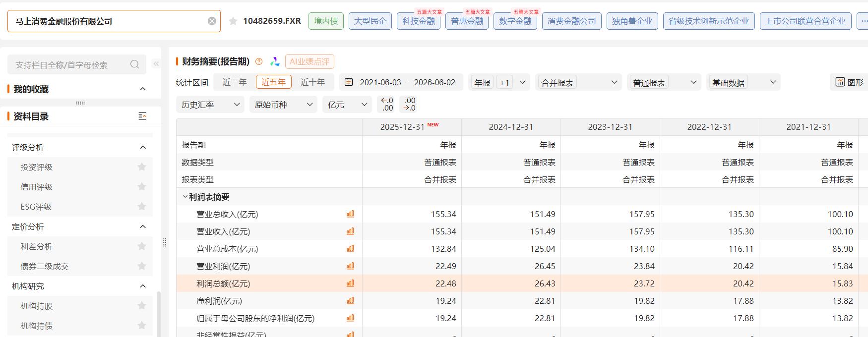Click the 普惠金融 tag
Screen dimensions: 868x337
(467, 21)
